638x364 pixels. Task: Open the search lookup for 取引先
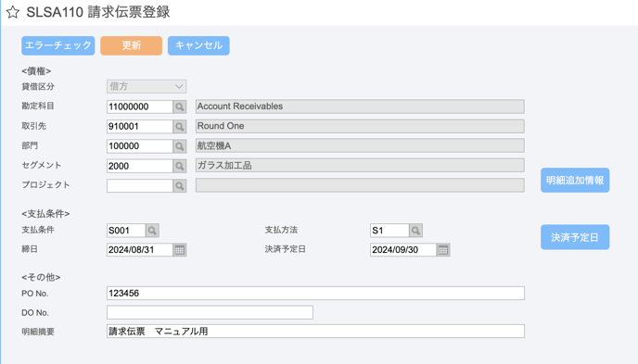tap(180, 126)
